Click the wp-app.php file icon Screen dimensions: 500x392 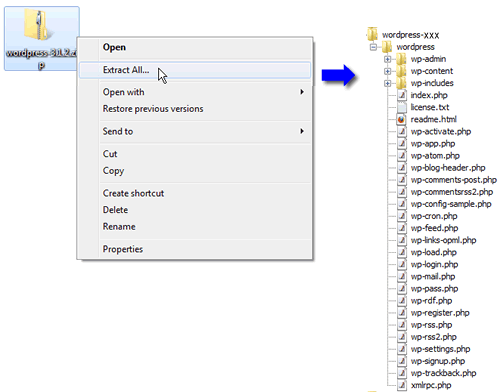402,144
